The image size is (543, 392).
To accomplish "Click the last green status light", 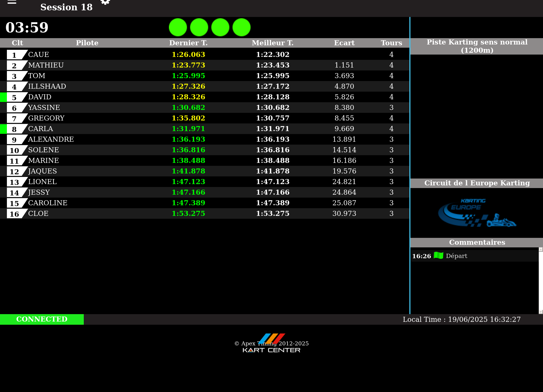I will (242, 27).
